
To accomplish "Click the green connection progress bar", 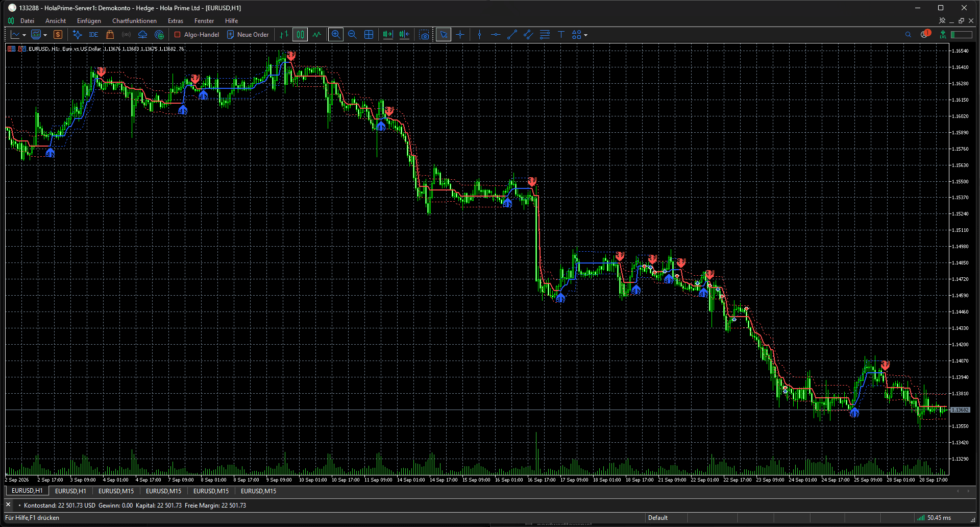I will tap(962, 35).
